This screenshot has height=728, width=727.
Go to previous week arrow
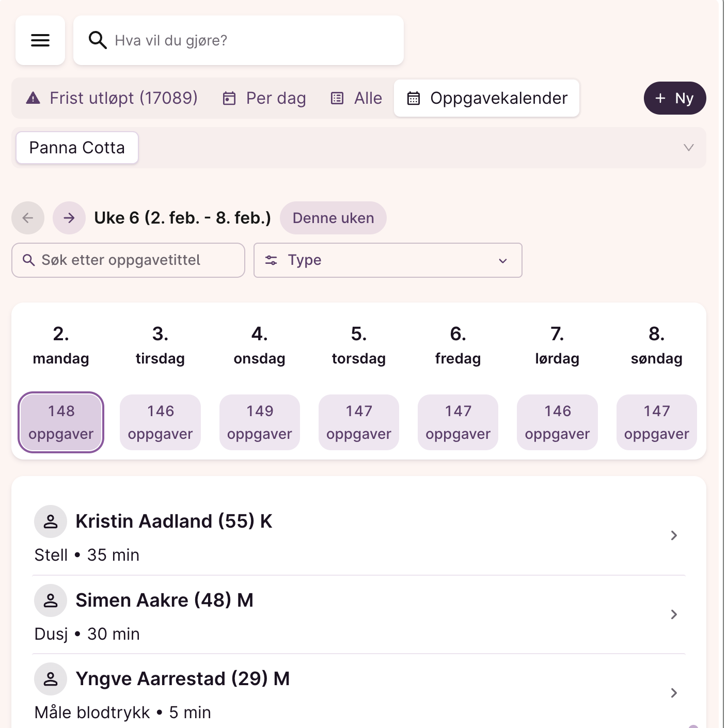pyautogui.click(x=28, y=218)
